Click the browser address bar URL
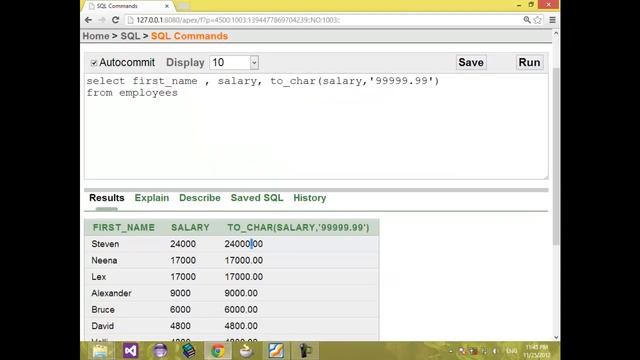 tap(238, 20)
